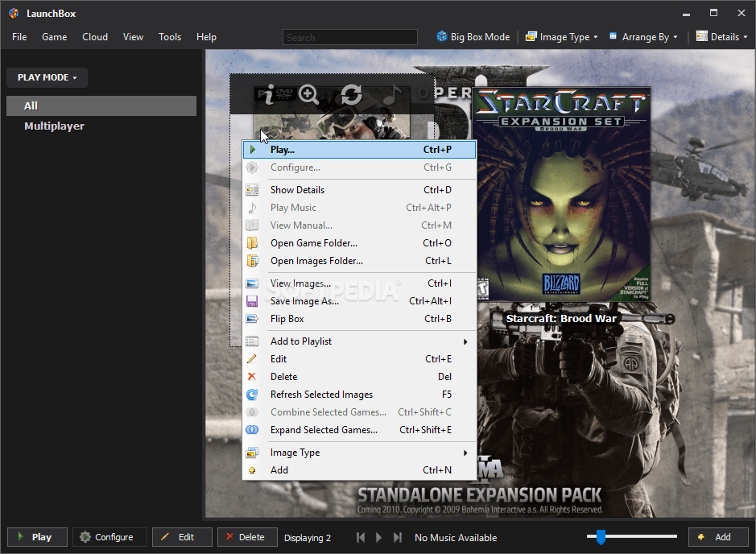This screenshot has height=554, width=756.
Task: Click the Show Details icon in context menu
Action: (x=252, y=190)
